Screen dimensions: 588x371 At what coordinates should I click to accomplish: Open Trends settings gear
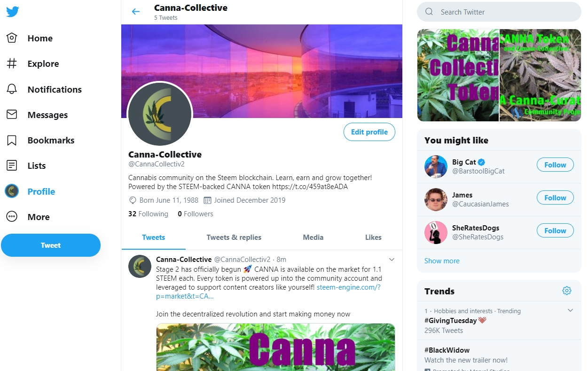pos(567,291)
